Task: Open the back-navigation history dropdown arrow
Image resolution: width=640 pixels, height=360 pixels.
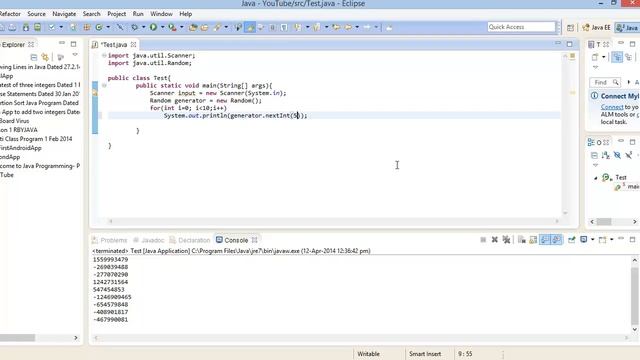Action: tap(357, 27)
